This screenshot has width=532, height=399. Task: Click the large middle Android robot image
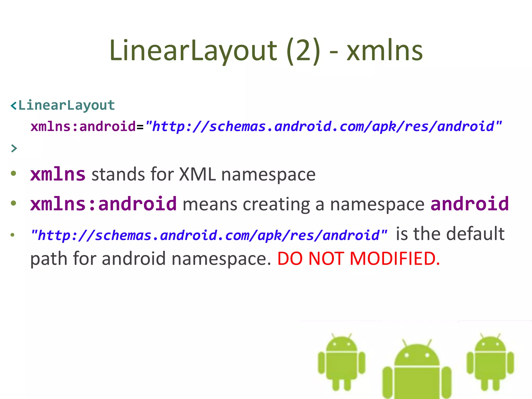[417, 369]
